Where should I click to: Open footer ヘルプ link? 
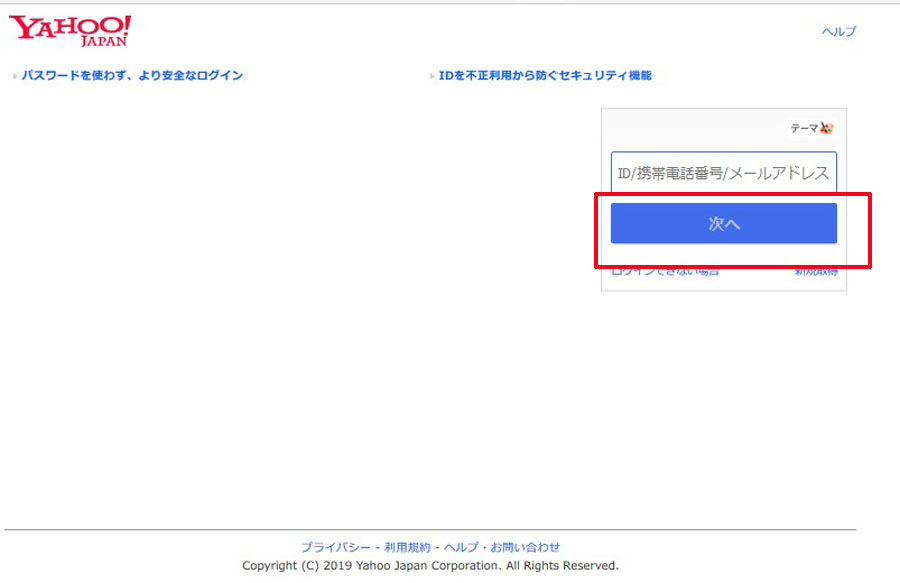point(461,547)
